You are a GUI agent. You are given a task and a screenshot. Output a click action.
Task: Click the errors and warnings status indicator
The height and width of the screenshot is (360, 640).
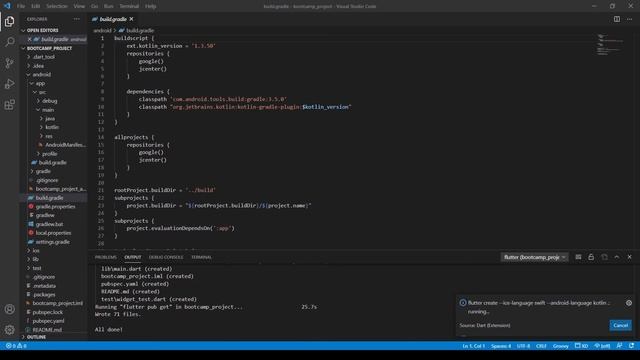[16, 346]
